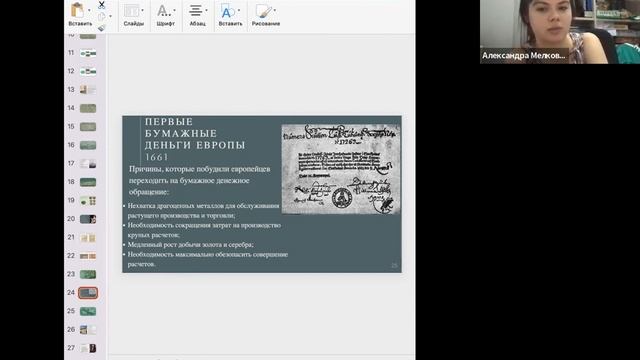Click the participant video of Александра Мелков...
Image resolution: width=640 pixels, height=360 pixels.
(560, 31)
